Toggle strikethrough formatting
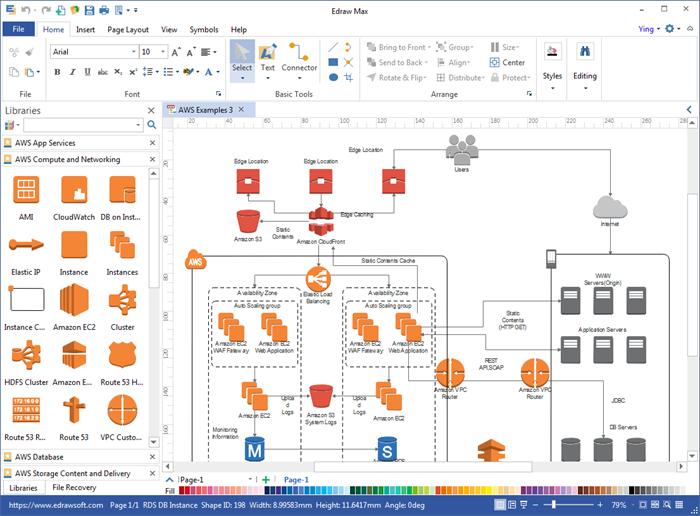Viewport: 700px width, 516px height. [x=103, y=72]
